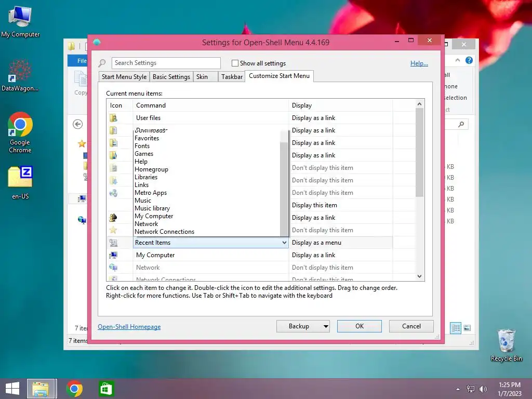The image size is (532, 399).
Task: Click the list scroll down arrow
Action: pos(419,276)
